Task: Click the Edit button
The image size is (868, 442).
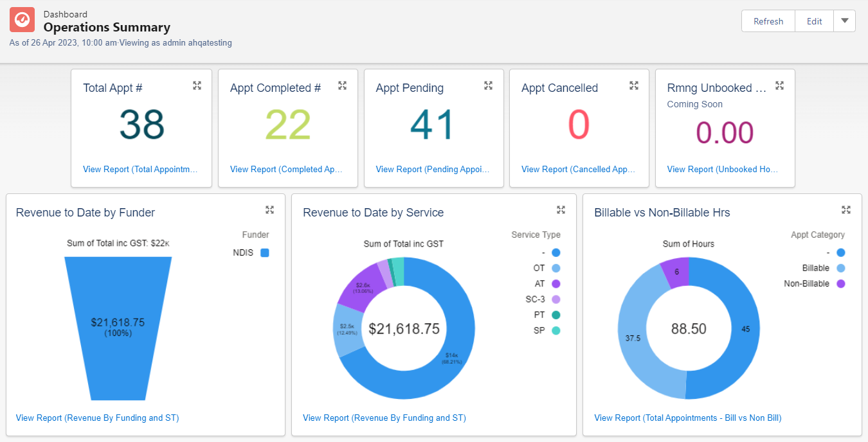Action: click(814, 21)
